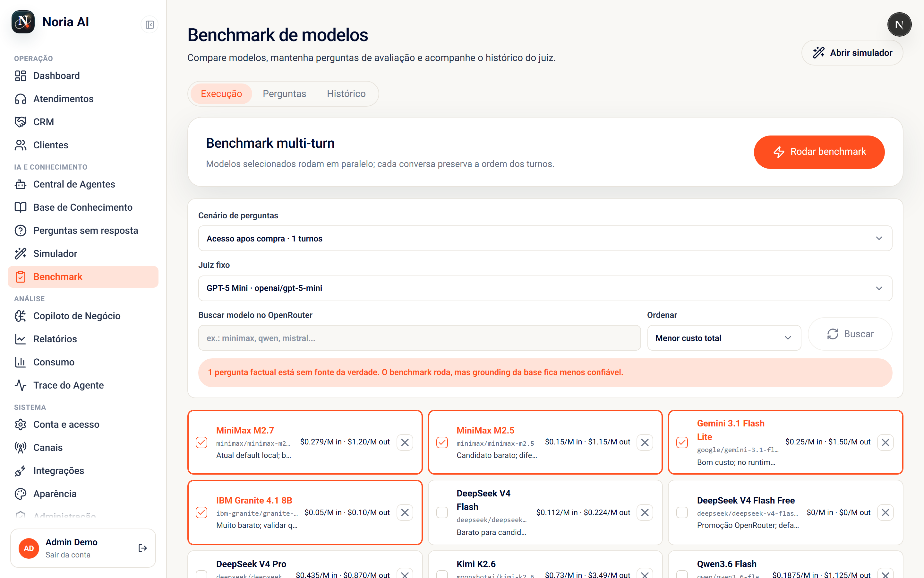Viewport: 924px width, 578px height.
Task: Open the Juiz fixo dropdown
Action: [545, 288]
